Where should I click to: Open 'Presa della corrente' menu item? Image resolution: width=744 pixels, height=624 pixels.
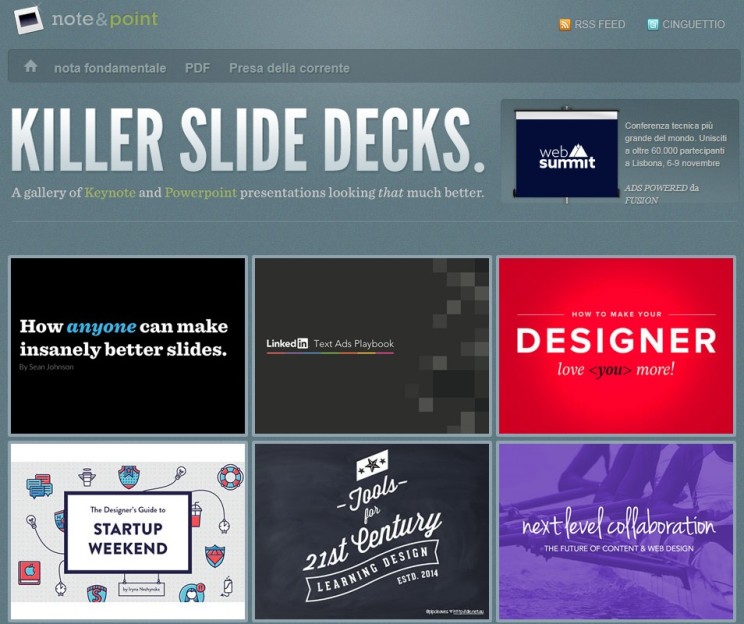pos(289,68)
